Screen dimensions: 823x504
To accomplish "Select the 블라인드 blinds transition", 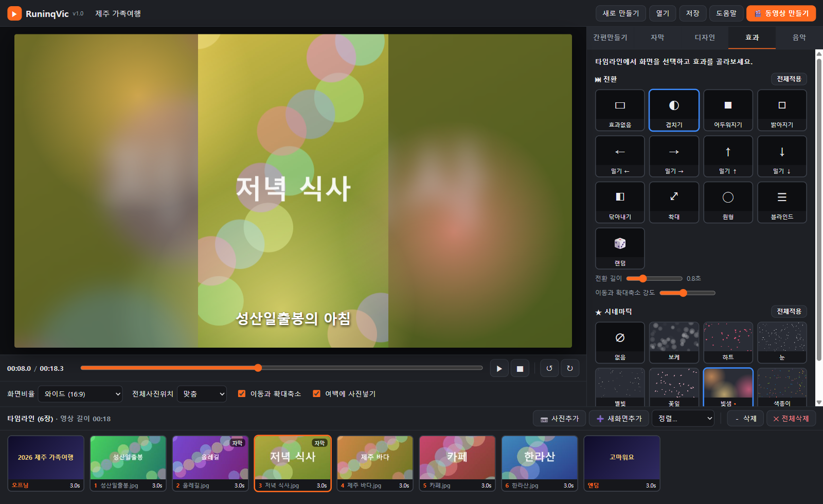I will (x=782, y=202).
